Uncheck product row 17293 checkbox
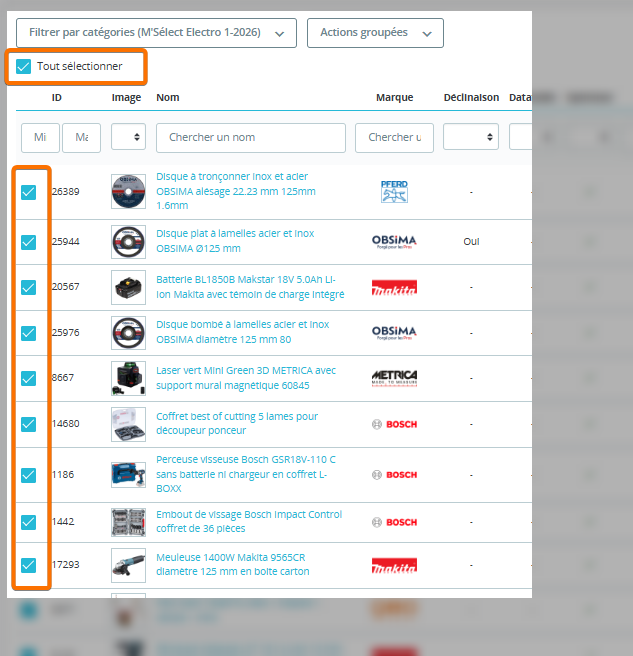This screenshot has width=633, height=656. (x=28, y=565)
